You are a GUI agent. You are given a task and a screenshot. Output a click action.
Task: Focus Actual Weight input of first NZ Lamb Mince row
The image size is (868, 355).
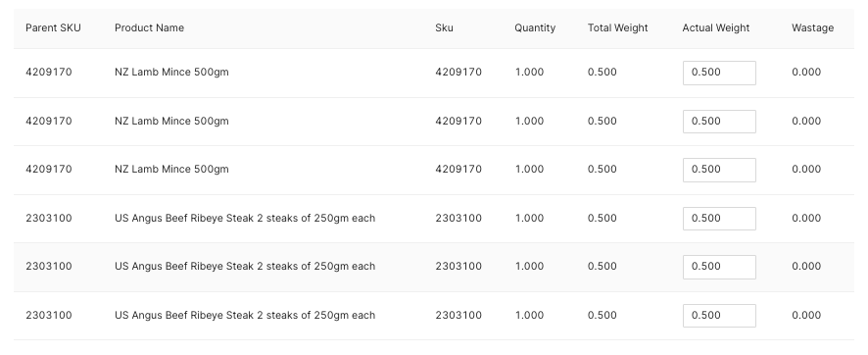(x=719, y=74)
